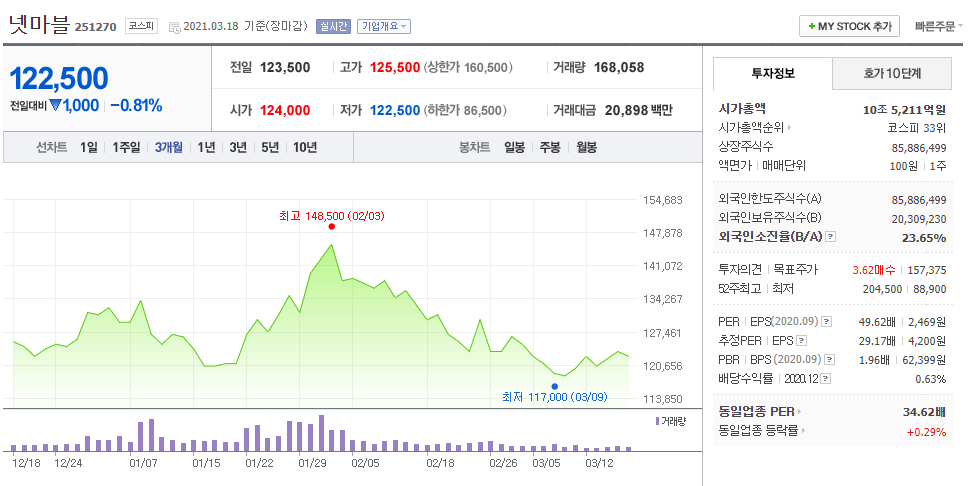Screen dimensions: 974x486
Task: Click the 상한가 160,500 text
Action: (x=468, y=68)
